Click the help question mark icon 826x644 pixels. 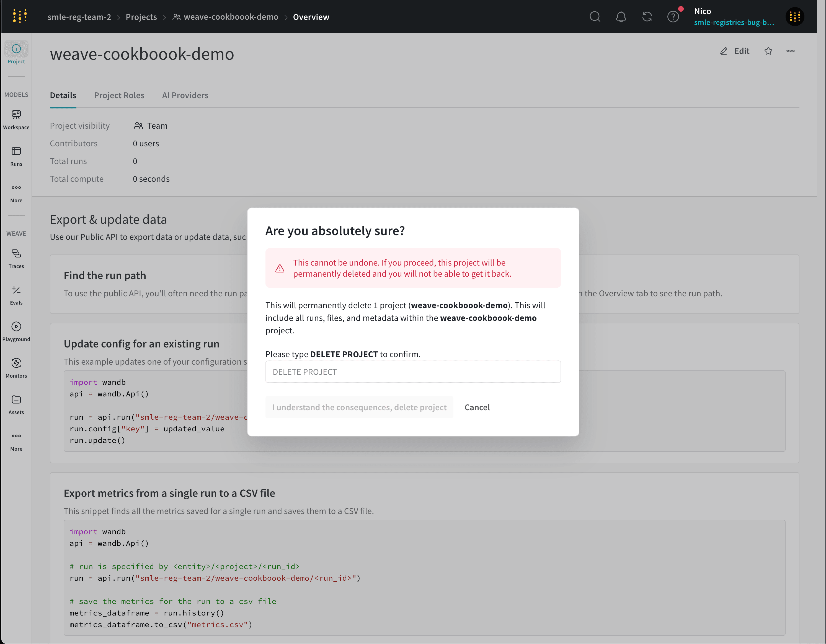coord(673,17)
